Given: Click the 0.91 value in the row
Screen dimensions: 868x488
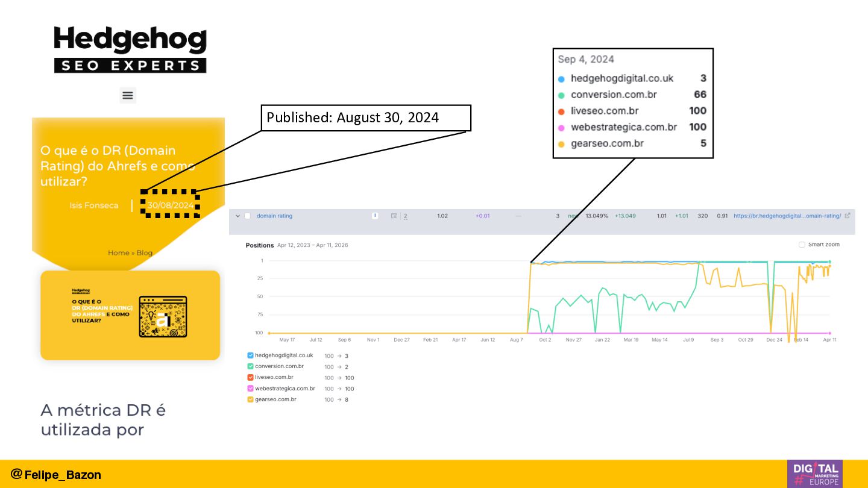Looking at the screenshot, I should coord(722,216).
